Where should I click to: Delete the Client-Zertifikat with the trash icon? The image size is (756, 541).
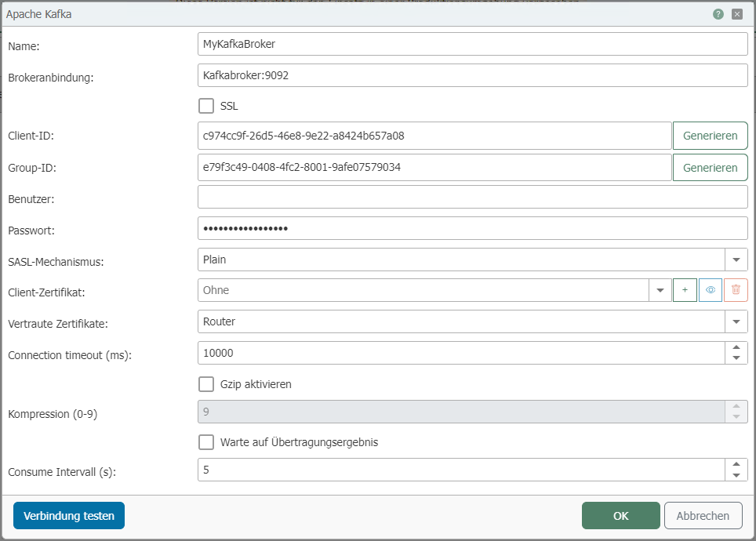point(736,290)
